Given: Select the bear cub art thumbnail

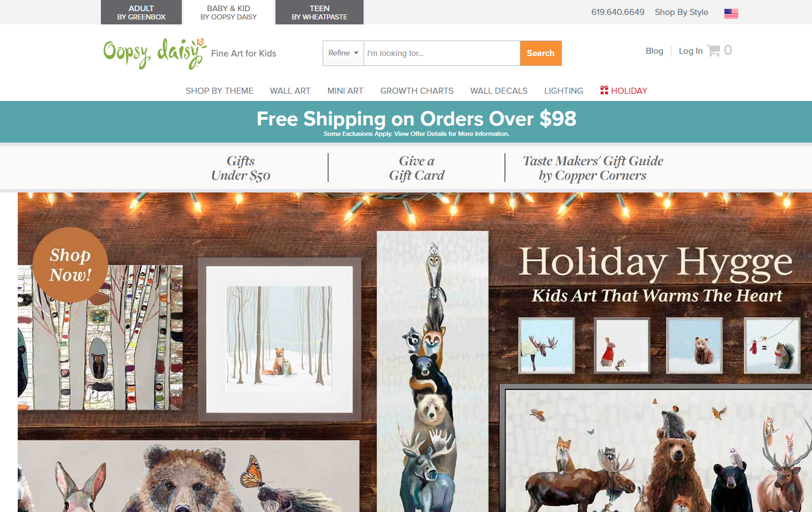Looking at the screenshot, I should (x=694, y=345).
